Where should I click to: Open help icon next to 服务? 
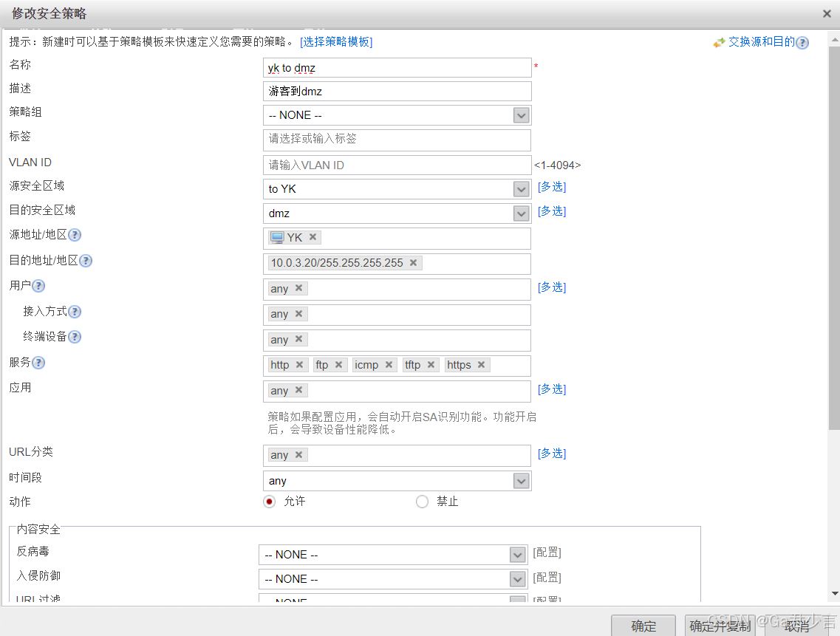click(38, 363)
